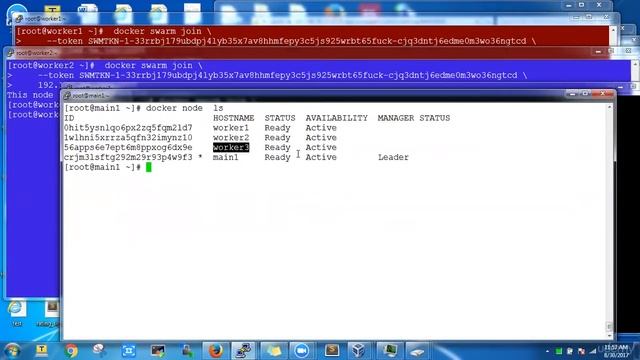Switch to PuTTY via its taskbar icon
The image size is (640, 360).
[244, 351]
